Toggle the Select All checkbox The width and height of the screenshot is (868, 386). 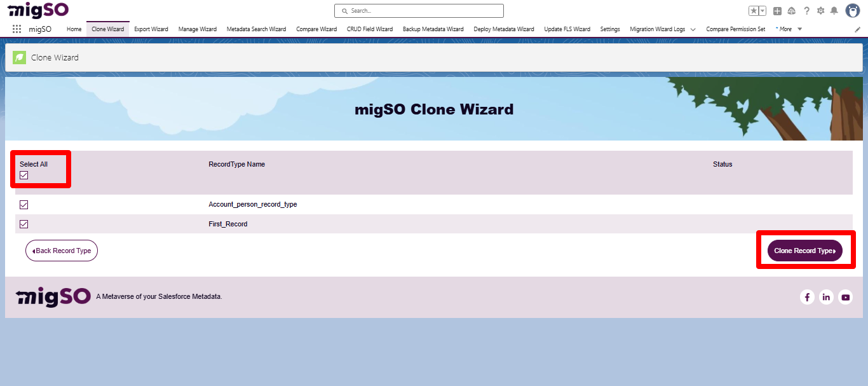[x=24, y=175]
